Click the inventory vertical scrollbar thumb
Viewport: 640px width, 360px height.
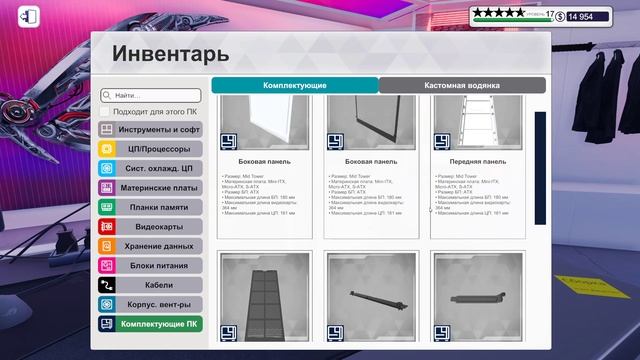coord(540,168)
